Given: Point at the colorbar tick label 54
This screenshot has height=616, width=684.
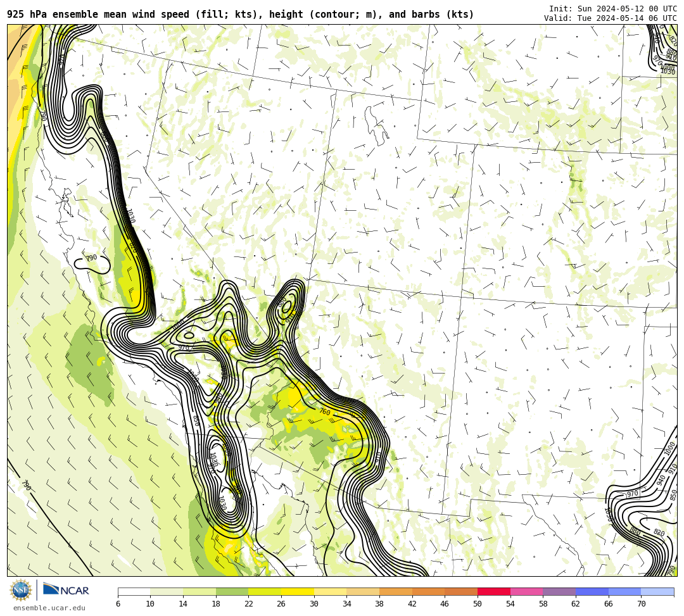Looking at the screenshot, I should pyautogui.click(x=510, y=604).
